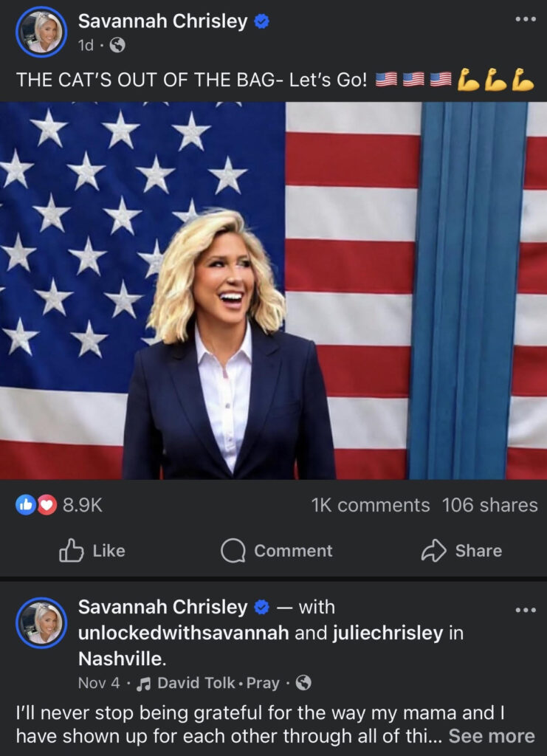The height and width of the screenshot is (756, 547).
Task: Tap the profile picture on the Nashville post
Action: coord(41,622)
